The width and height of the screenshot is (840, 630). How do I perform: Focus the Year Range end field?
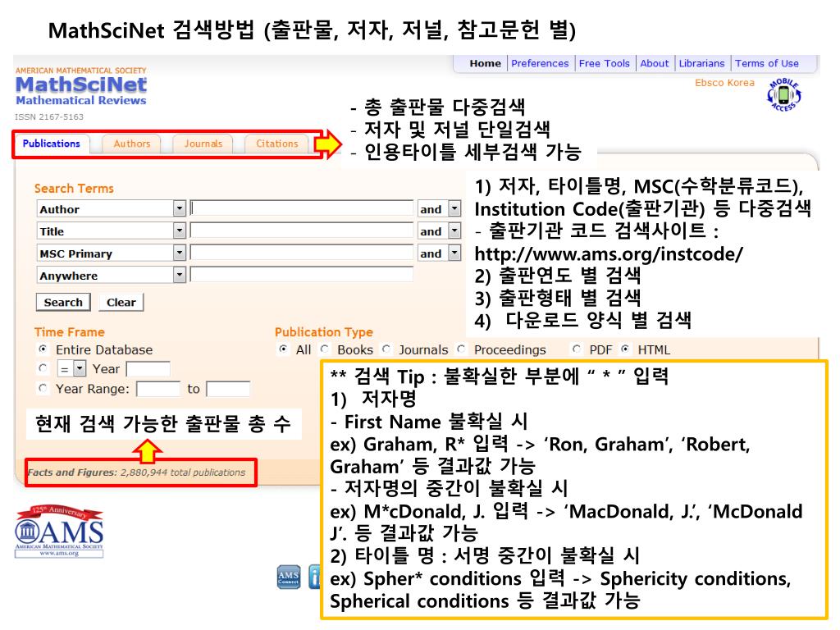228,389
